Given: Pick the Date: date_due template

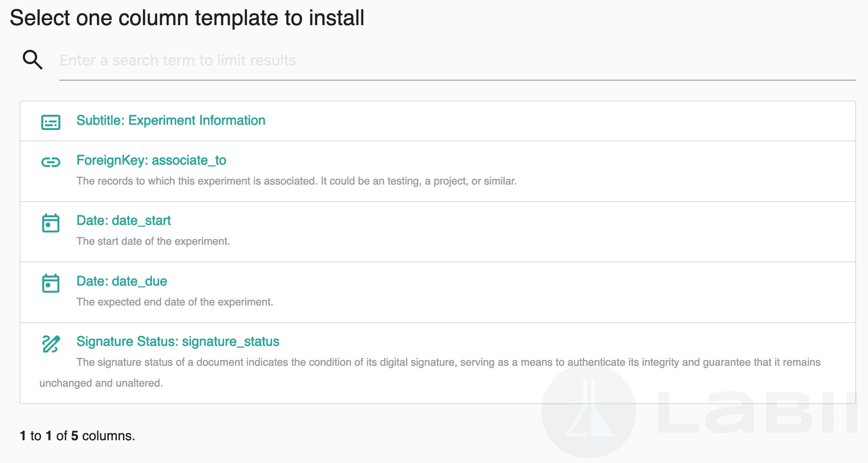Looking at the screenshot, I should tap(122, 281).
